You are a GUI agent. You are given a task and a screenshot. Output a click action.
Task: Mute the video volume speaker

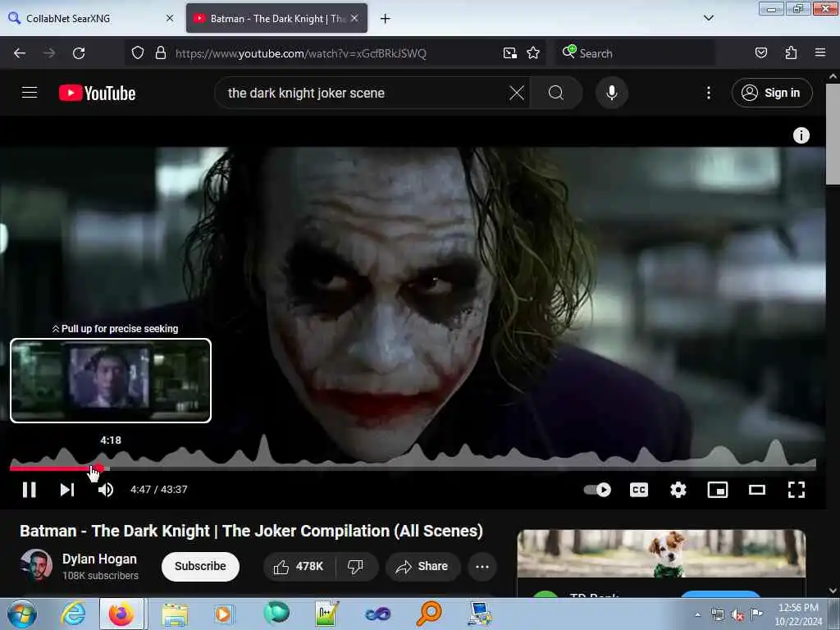point(106,489)
